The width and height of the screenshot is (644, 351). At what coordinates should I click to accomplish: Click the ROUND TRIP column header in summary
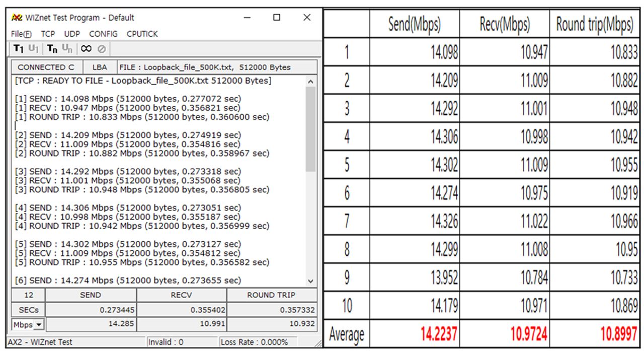click(x=272, y=295)
